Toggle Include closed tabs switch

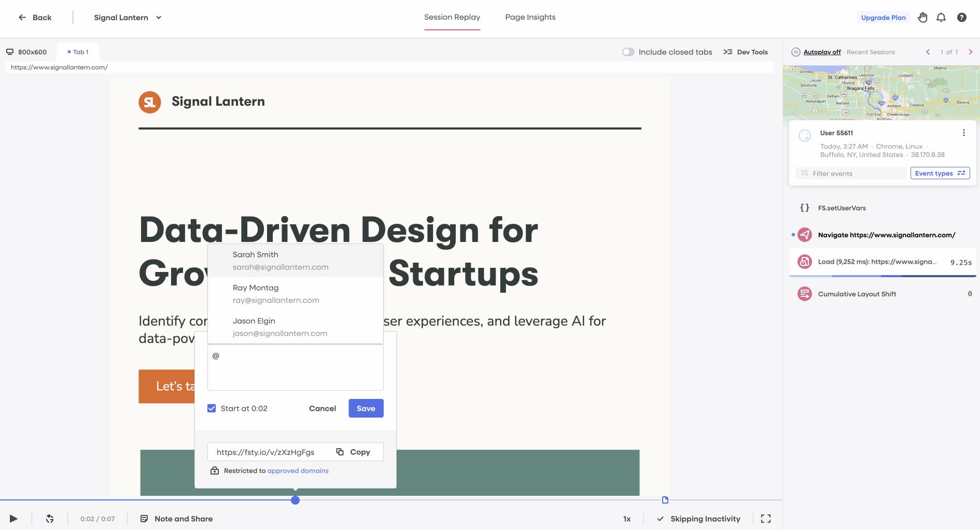(628, 52)
